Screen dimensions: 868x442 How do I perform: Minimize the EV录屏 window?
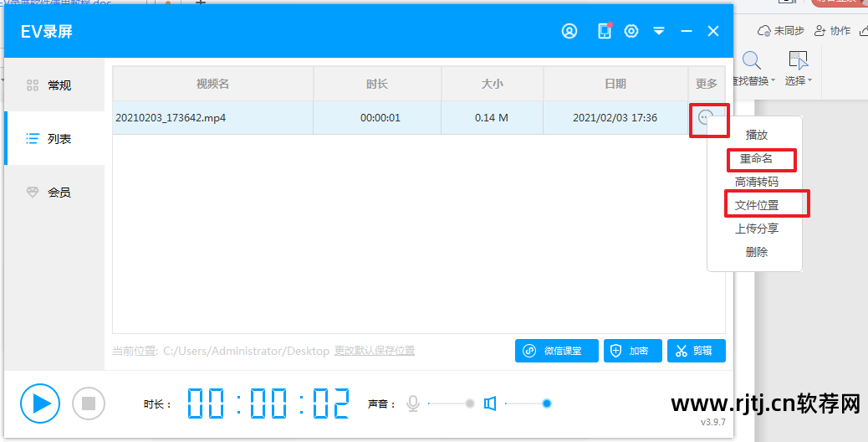pyautogui.click(x=687, y=31)
